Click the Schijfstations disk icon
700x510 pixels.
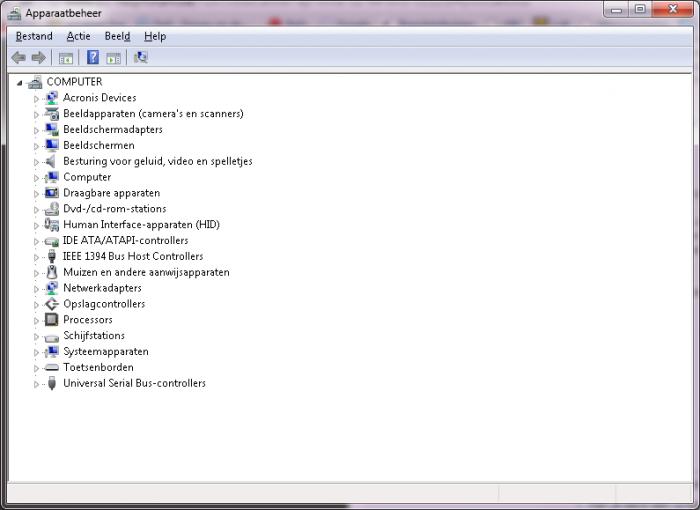[x=52, y=338]
